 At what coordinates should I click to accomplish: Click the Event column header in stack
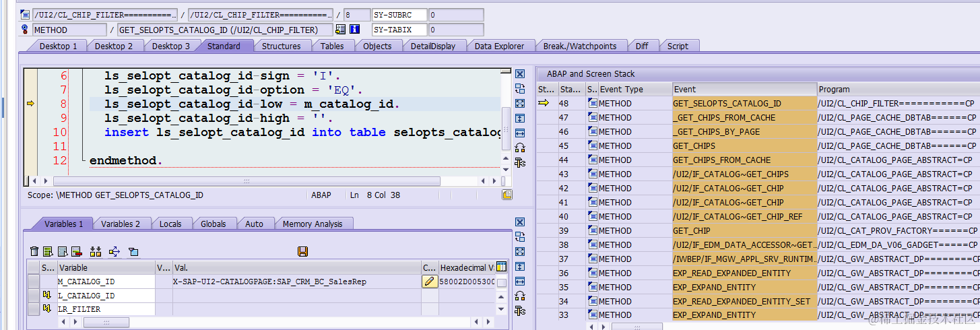click(744, 89)
